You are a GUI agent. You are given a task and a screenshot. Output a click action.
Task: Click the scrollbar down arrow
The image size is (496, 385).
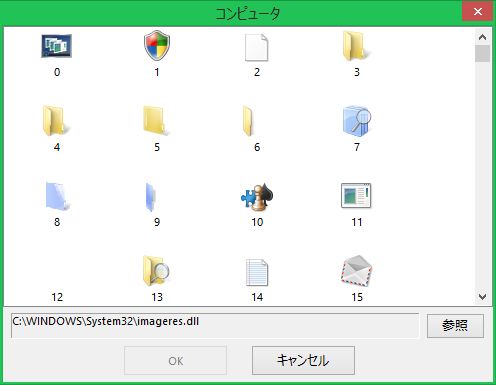(482, 296)
